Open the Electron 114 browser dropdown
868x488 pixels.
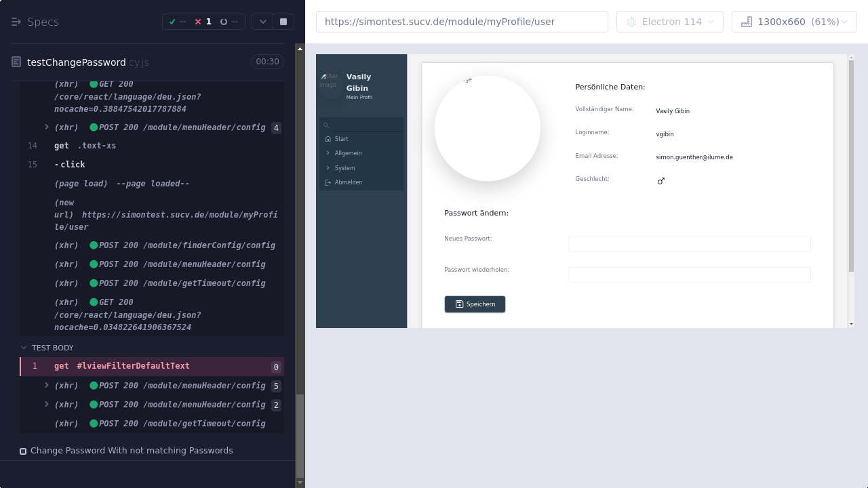[x=669, y=22]
